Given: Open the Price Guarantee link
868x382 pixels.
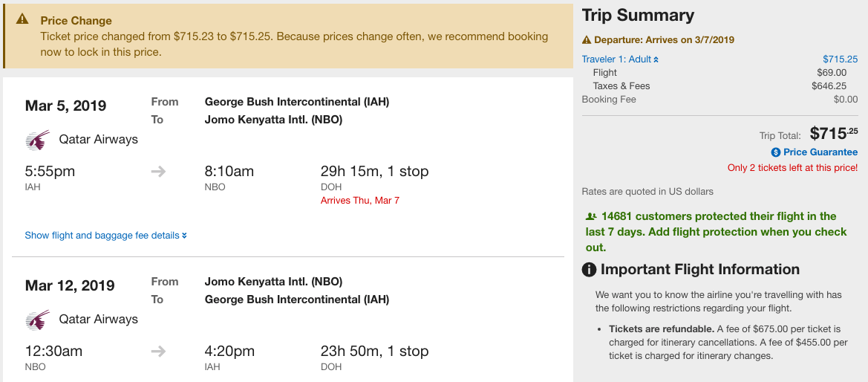Looking at the screenshot, I should [x=820, y=152].
